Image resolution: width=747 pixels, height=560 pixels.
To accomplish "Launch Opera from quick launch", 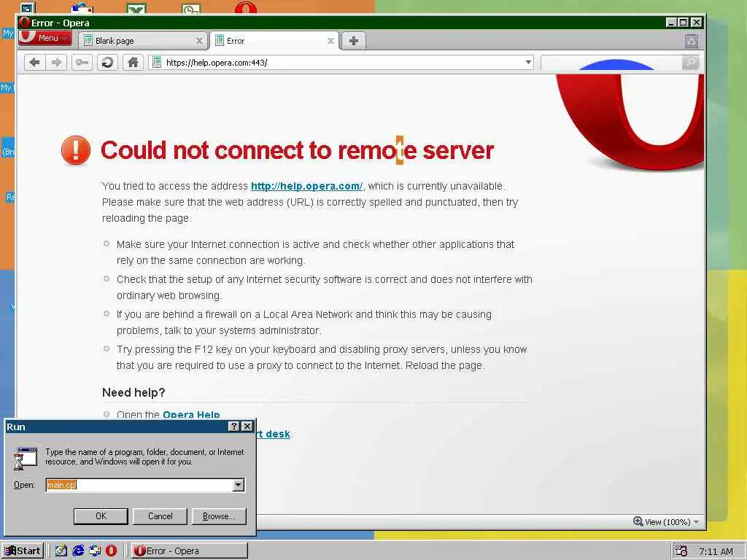I will tap(111, 551).
